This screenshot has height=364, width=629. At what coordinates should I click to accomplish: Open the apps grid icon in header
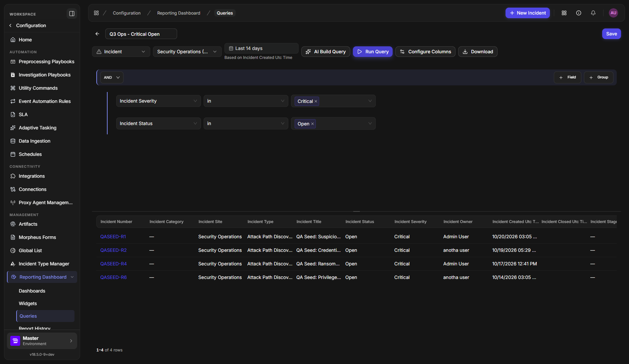564,13
